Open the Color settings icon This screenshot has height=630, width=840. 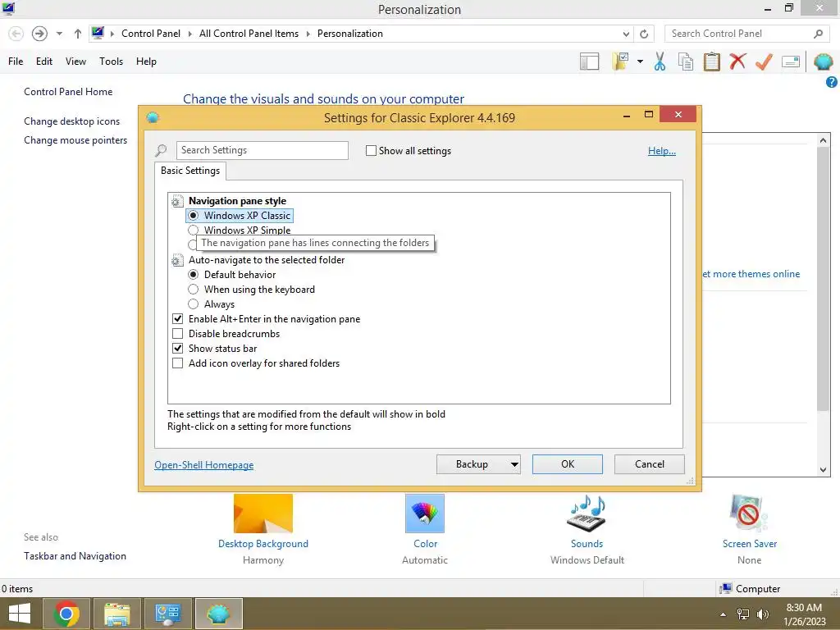[425, 514]
